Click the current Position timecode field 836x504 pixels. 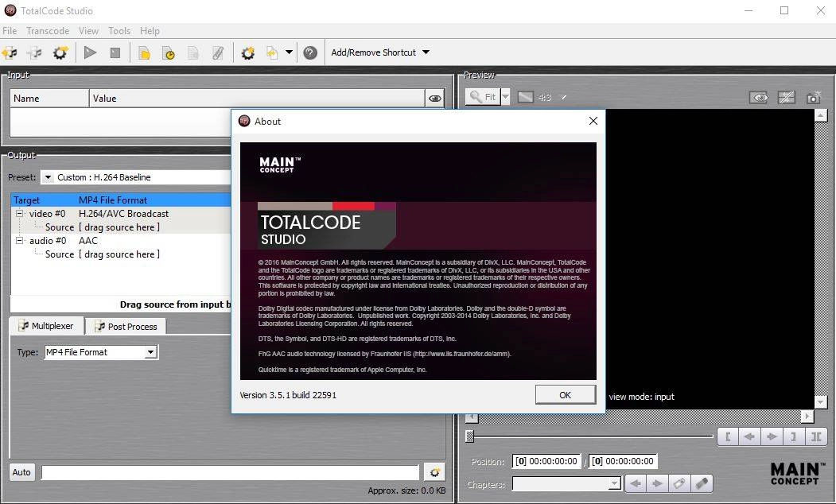[x=547, y=461]
